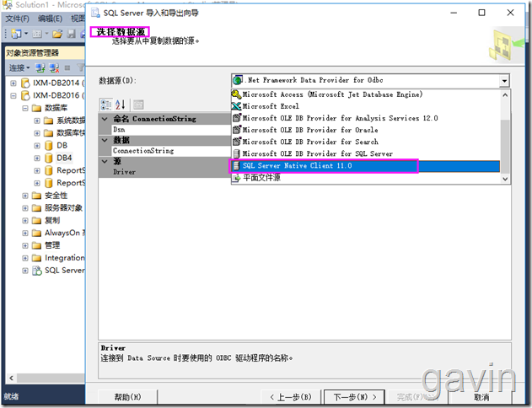Select the 安全性 folder icon
This screenshot has height=408, width=532.
point(36,196)
